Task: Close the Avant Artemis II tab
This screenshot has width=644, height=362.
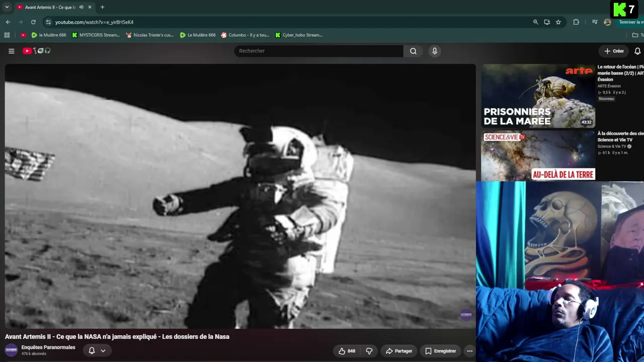Action: (90, 7)
